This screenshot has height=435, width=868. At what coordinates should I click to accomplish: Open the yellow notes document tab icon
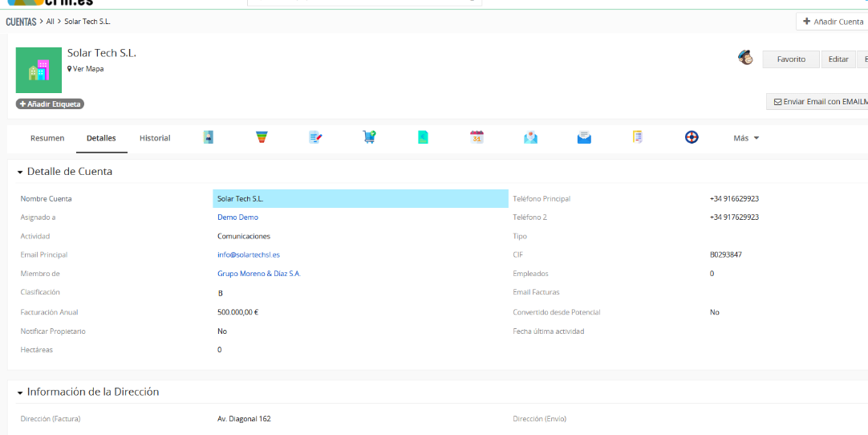click(638, 137)
